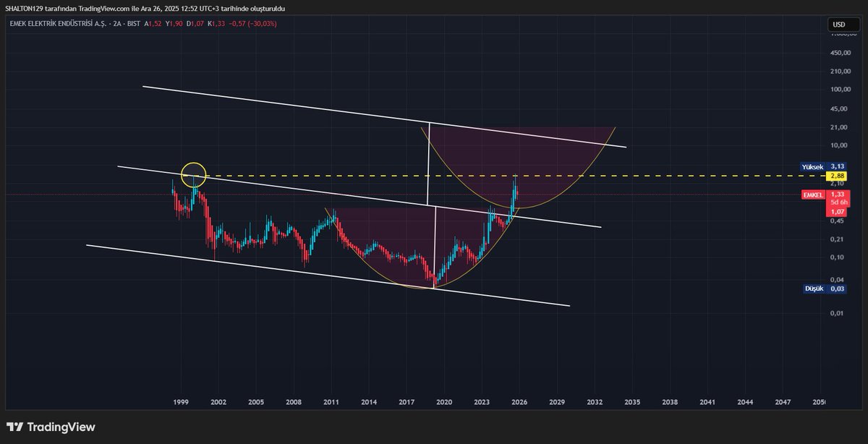Viewport: 868px width, 444px height.
Task: Click 21,00 on the price axis
Action: [839, 127]
